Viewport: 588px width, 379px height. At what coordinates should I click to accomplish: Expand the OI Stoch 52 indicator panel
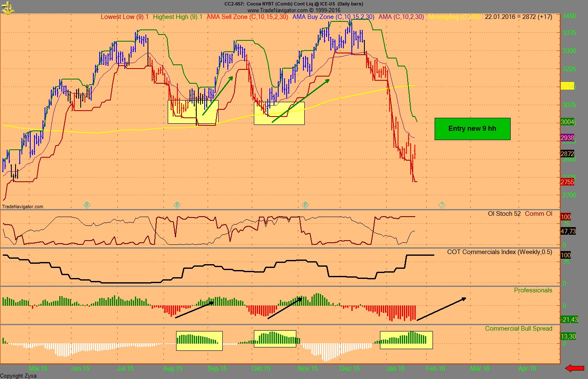coord(505,214)
